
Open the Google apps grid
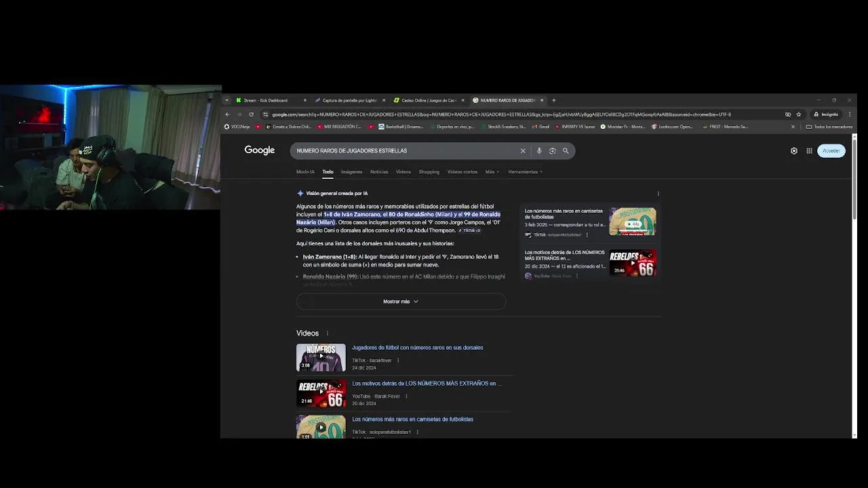tap(809, 150)
